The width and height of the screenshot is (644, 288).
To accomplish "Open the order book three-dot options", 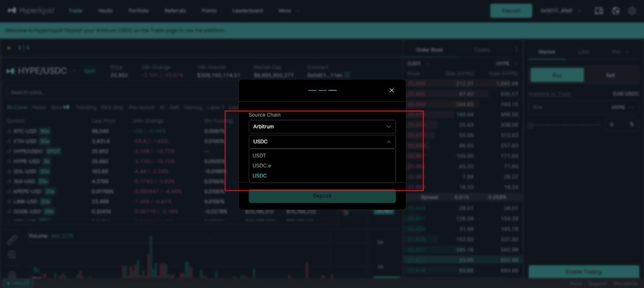I will [516, 50].
